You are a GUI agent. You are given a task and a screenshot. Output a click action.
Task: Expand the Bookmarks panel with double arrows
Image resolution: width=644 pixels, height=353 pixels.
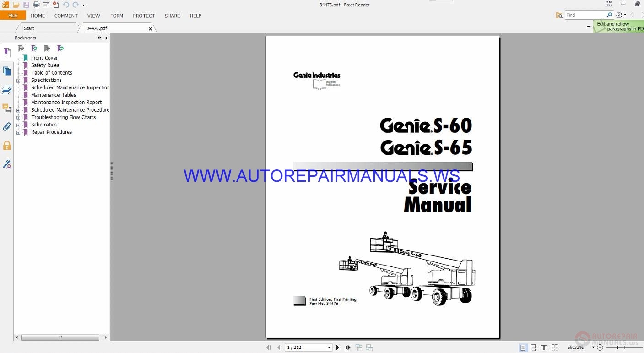click(x=100, y=38)
